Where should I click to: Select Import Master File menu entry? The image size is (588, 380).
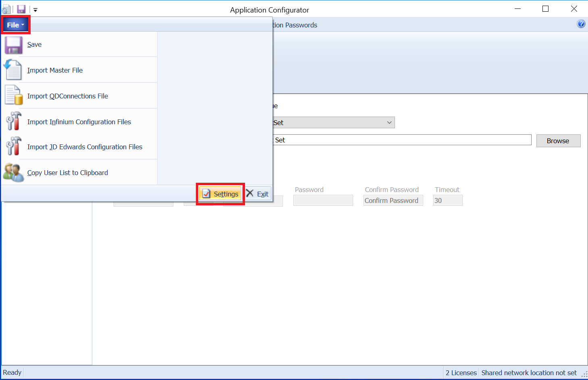pyautogui.click(x=79, y=70)
